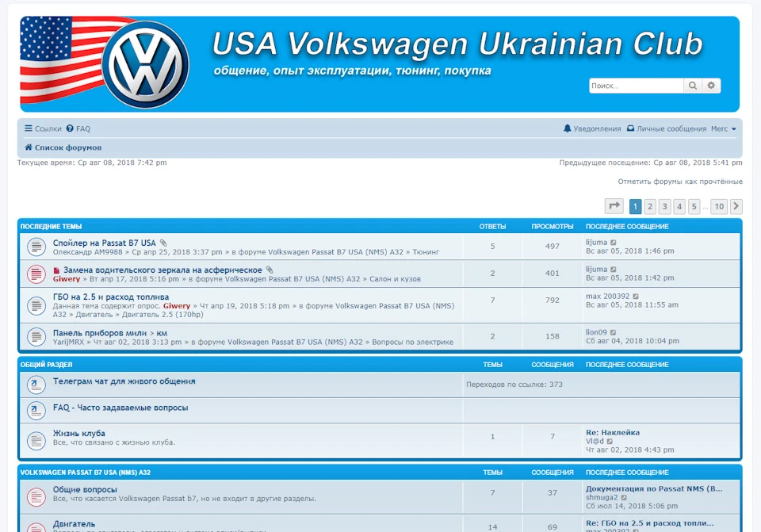Click the USA Volkswagen Ukrainian Club title

click(x=457, y=44)
